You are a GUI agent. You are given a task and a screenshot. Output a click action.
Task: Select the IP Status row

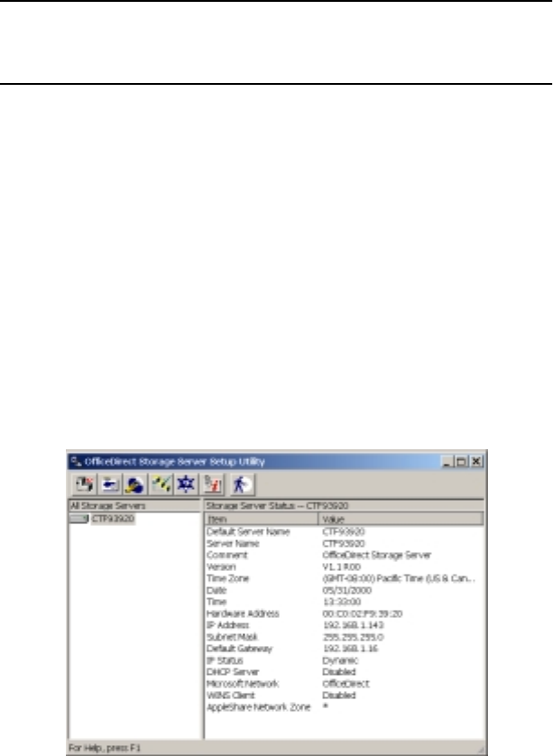click(345, 660)
